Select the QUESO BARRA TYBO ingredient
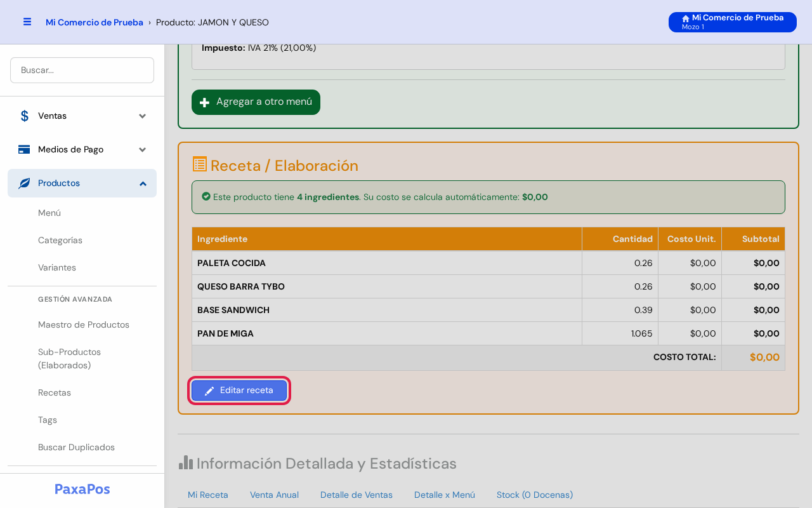Image resolution: width=812 pixels, height=508 pixels. click(488, 286)
